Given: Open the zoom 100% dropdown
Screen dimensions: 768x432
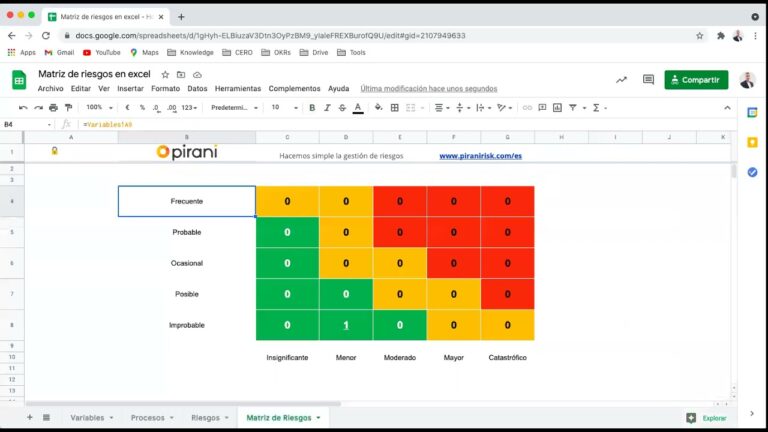Looking at the screenshot, I should point(97,107).
